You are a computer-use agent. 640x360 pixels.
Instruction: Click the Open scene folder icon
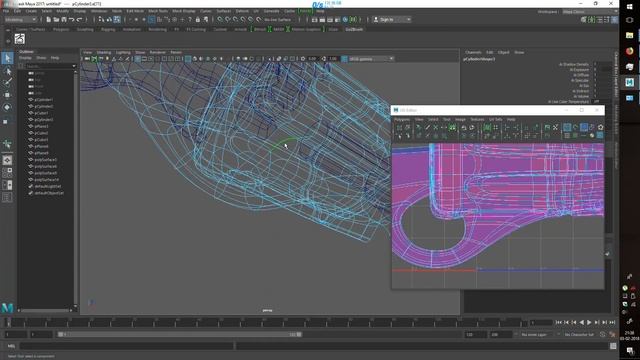[56, 19]
